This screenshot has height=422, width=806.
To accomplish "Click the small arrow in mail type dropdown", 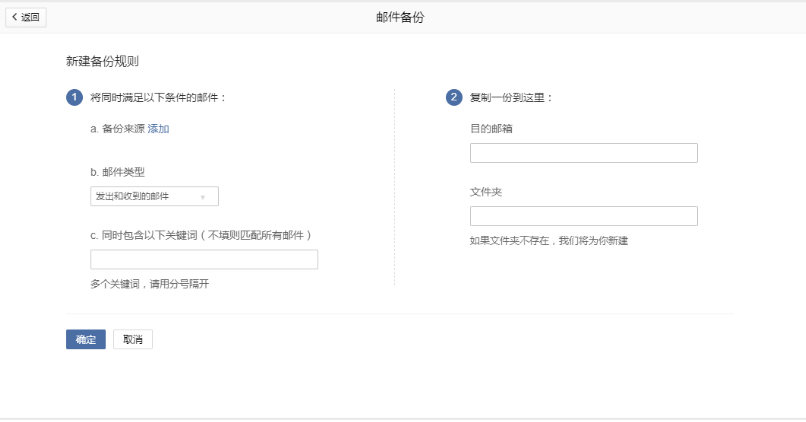I will coord(203,197).
